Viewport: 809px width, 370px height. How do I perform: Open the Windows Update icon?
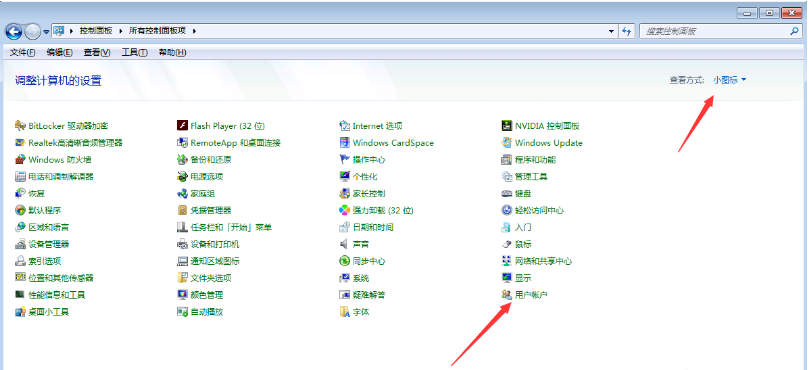coord(506,143)
